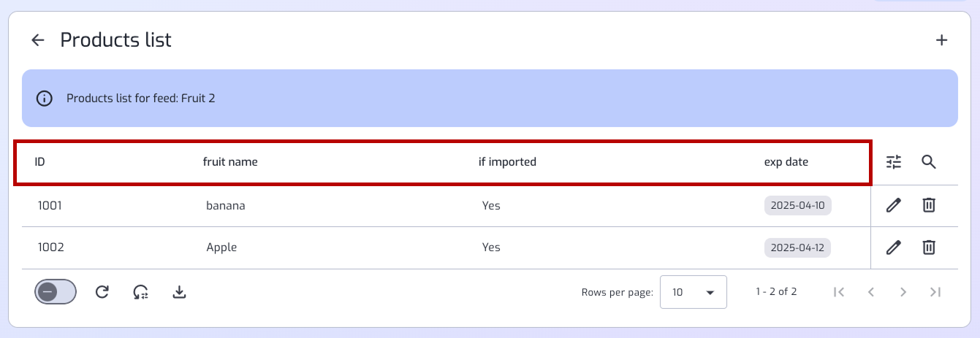Sort by the fruit name column header
Image resolution: width=980 pixels, height=338 pixels.
click(x=230, y=162)
